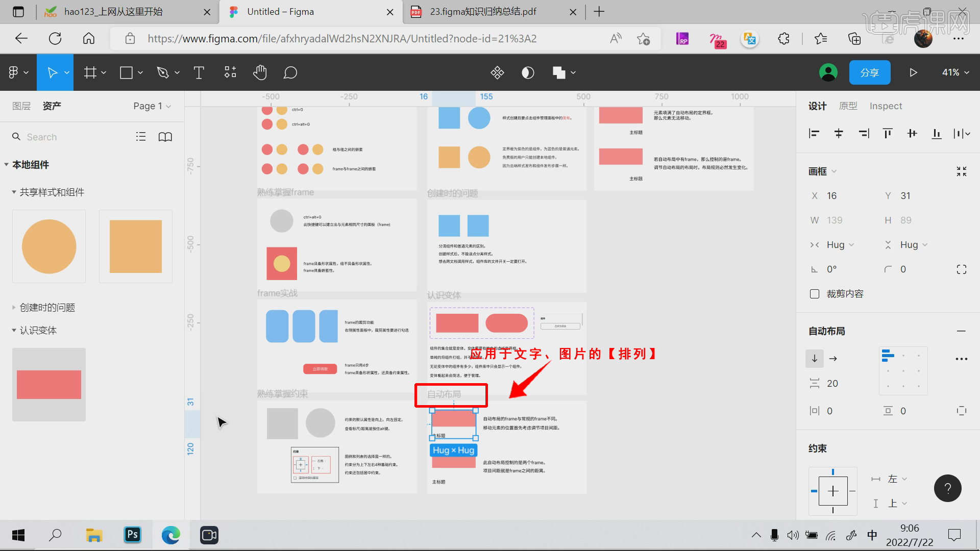This screenshot has width=980, height=551.
Task: Switch to 原型 tab in right panel
Action: (x=847, y=106)
